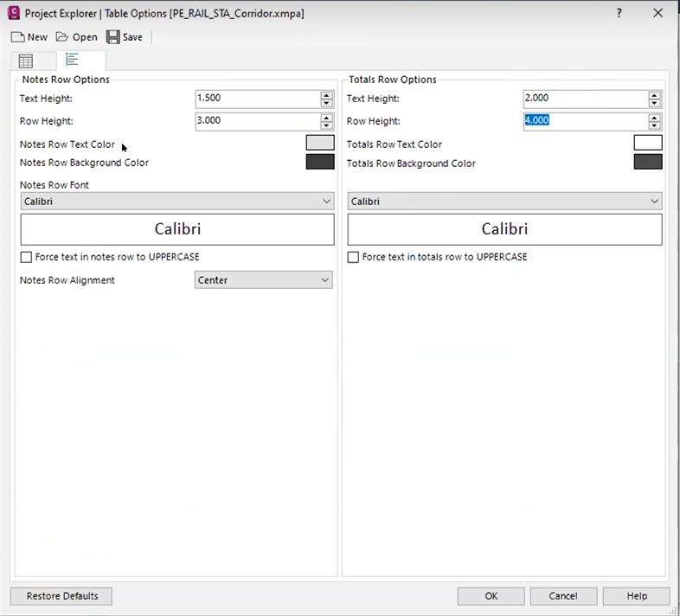The image size is (680, 616).
Task: Decrease Totals Row Height with down arrow
Action: point(654,125)
